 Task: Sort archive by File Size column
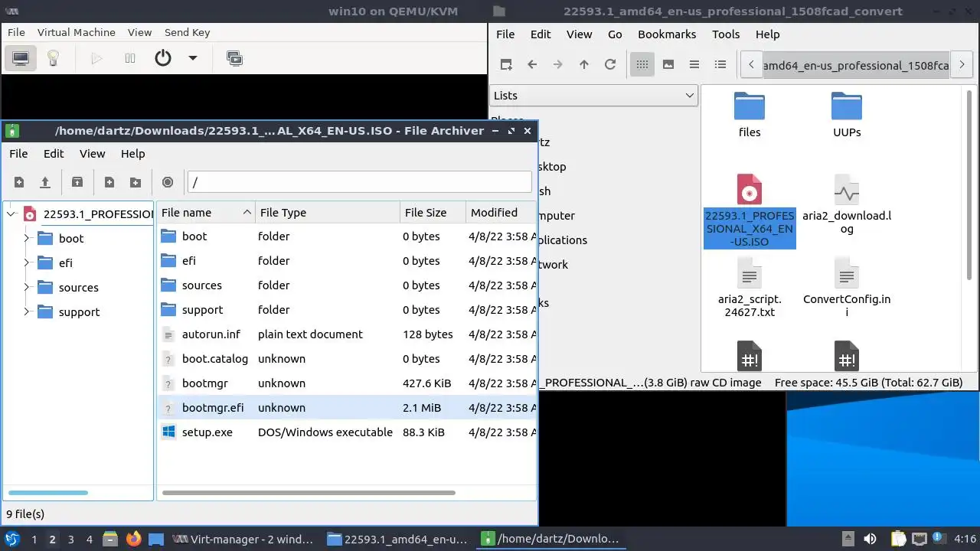(433, 213)
